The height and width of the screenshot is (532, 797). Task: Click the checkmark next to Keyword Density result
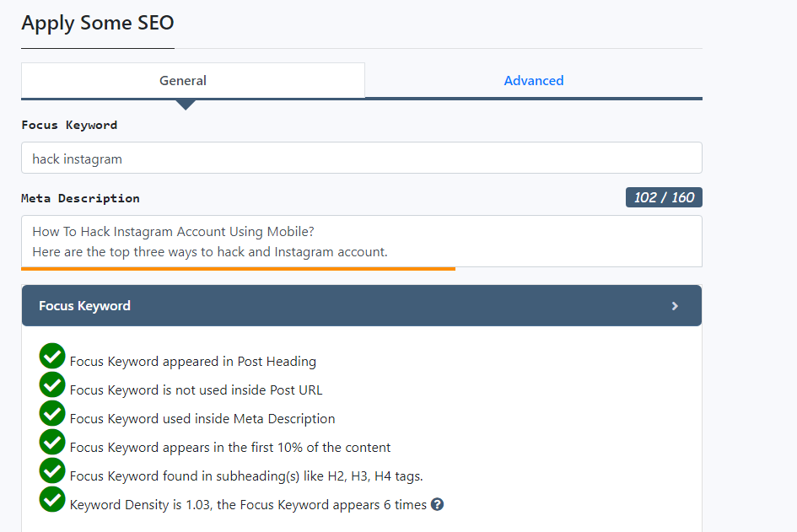click(x=52, y=499)
